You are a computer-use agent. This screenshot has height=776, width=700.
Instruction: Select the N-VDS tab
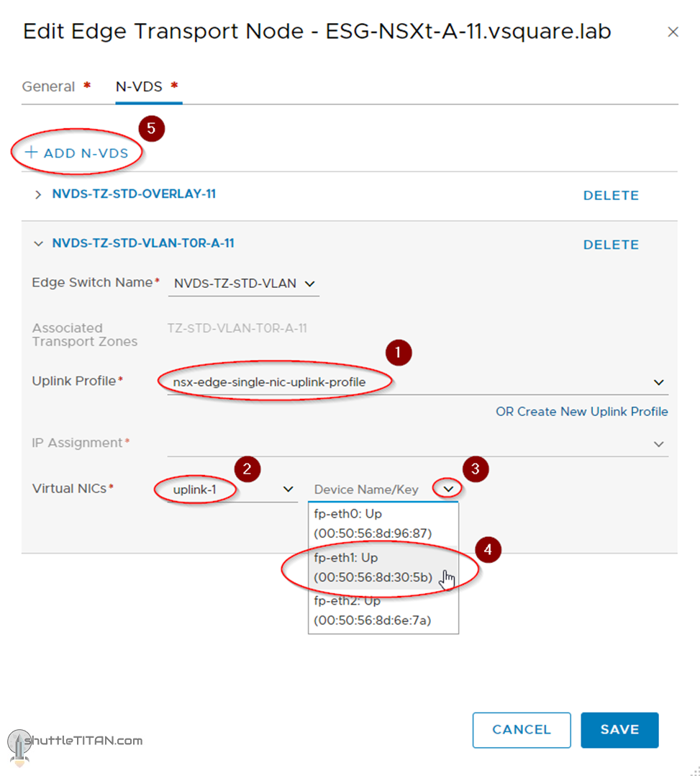point(139,86)
